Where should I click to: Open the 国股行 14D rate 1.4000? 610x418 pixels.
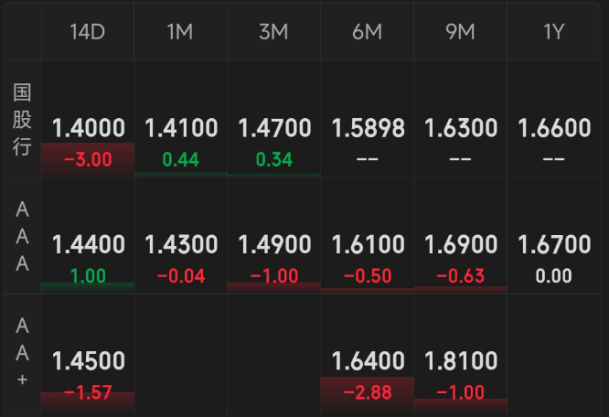(x=88, y=129)
